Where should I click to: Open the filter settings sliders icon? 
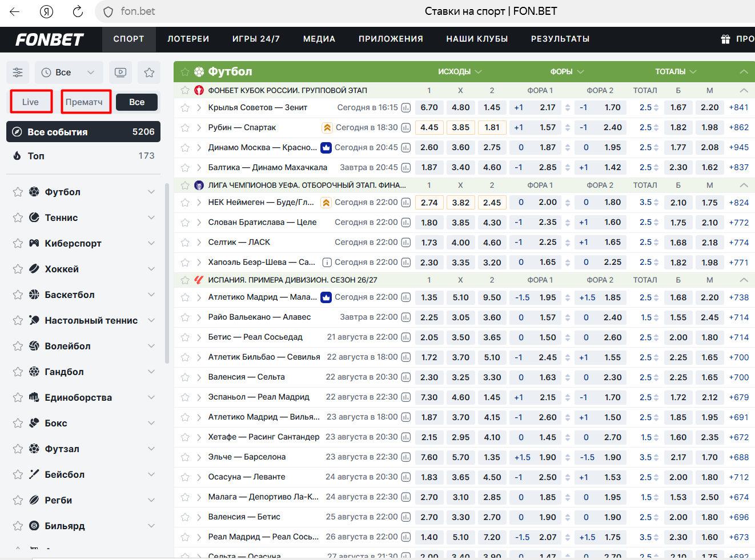point(18,72)
